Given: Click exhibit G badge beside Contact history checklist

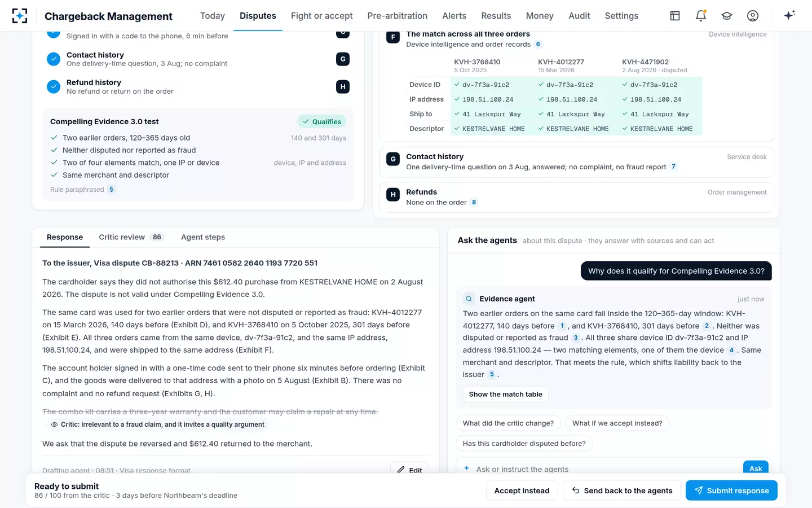Looking at the screenshot, I should 343,59.
